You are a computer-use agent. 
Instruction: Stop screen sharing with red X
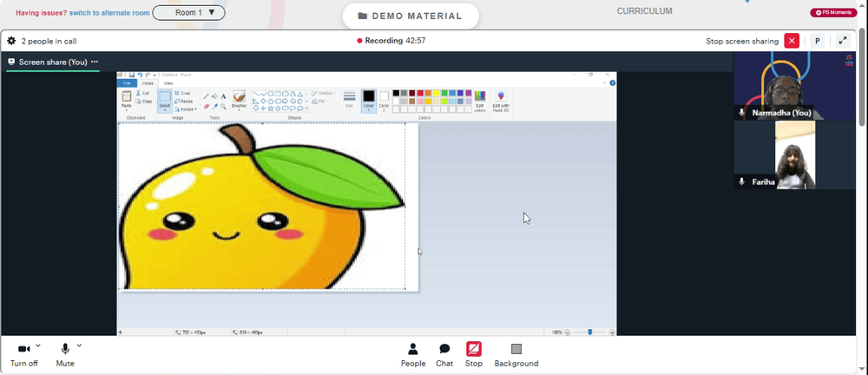pyautogui.click(x=792, y=41)
